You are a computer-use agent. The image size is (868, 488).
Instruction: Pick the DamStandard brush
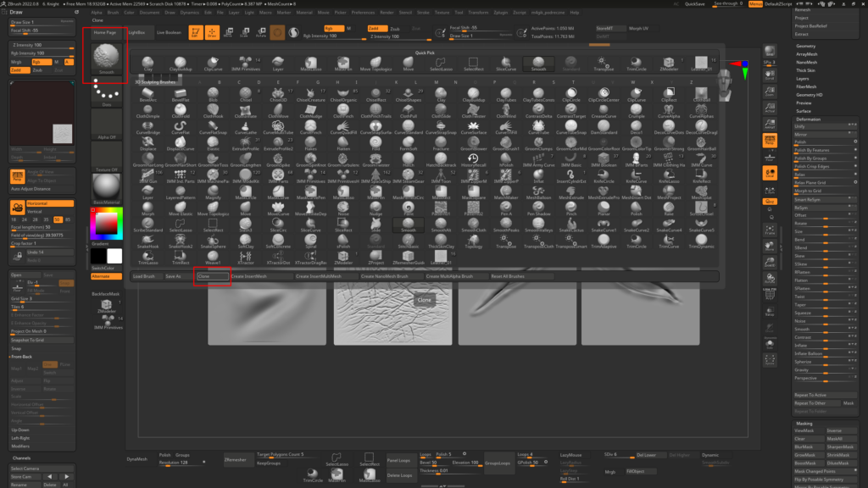coord(604,129)
